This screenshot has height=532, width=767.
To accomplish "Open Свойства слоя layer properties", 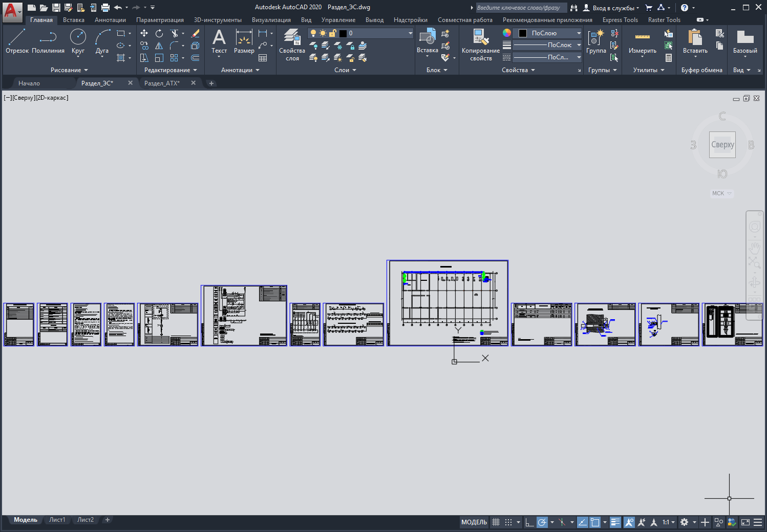I will point(292,45).
